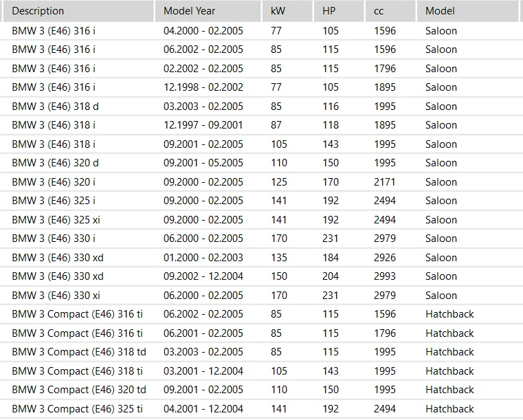Click the 135 kW value
This screenshot has width=523, height=420.
pyautogui.click(x=279, y=258)
